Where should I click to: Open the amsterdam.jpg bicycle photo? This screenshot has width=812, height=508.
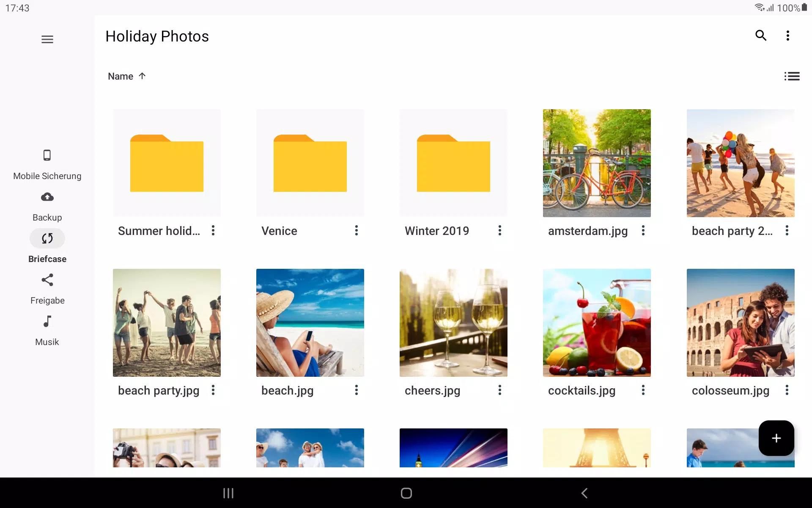point(597,163)
